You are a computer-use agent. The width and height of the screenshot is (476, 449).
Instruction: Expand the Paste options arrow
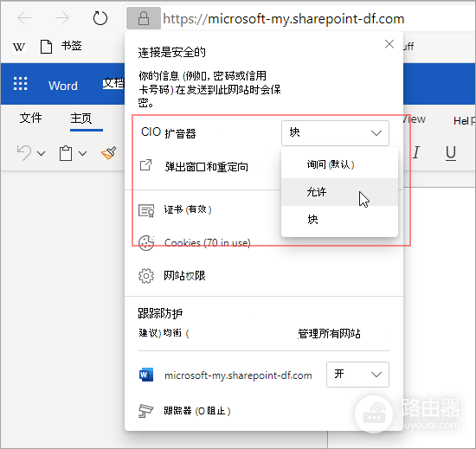82,153
